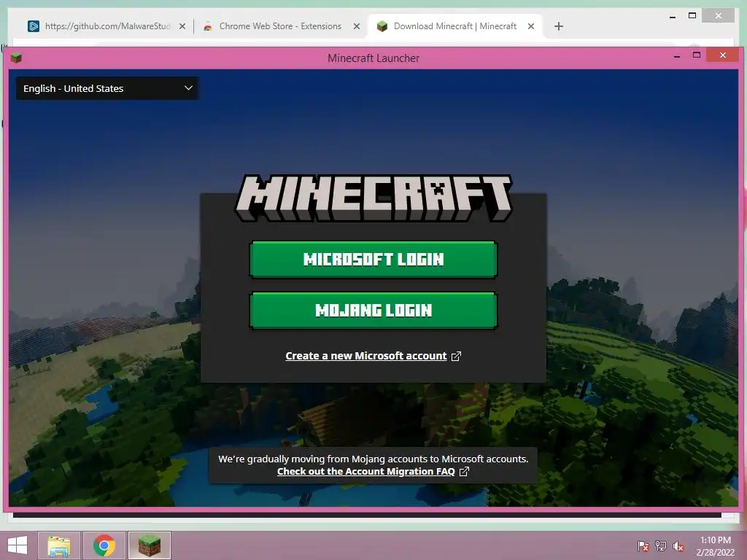Open the Windows Start menu
This screenshot has height=560, width=747.
(x=18, y=545)
